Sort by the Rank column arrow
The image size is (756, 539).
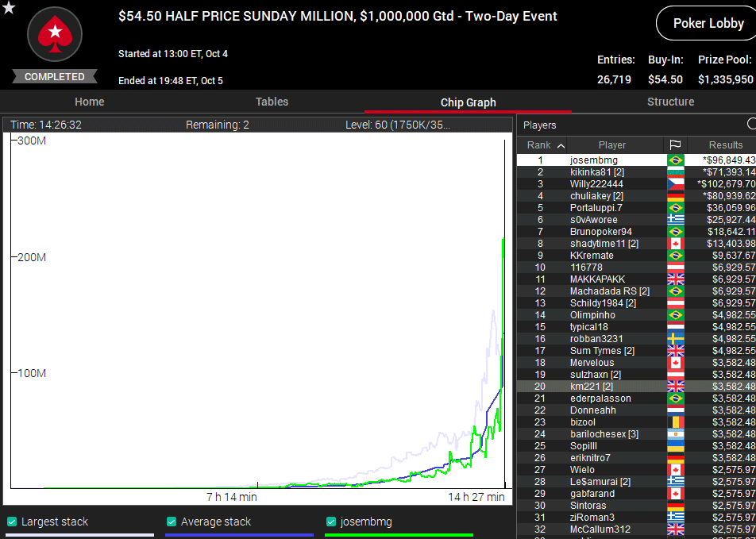(x=561, y=145)
